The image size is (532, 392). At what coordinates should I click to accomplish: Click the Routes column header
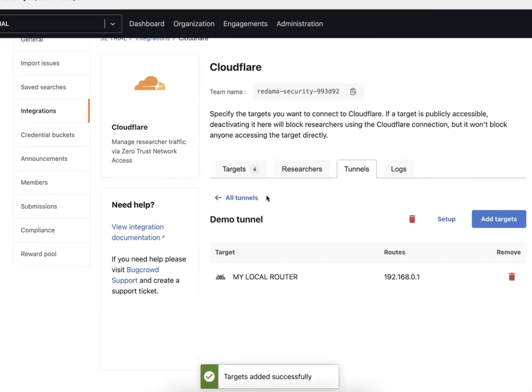(x=394, y=252)
